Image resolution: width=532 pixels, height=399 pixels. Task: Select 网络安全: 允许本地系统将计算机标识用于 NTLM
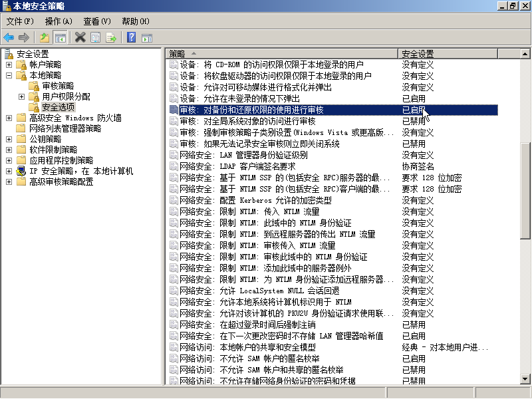(265, 302)
